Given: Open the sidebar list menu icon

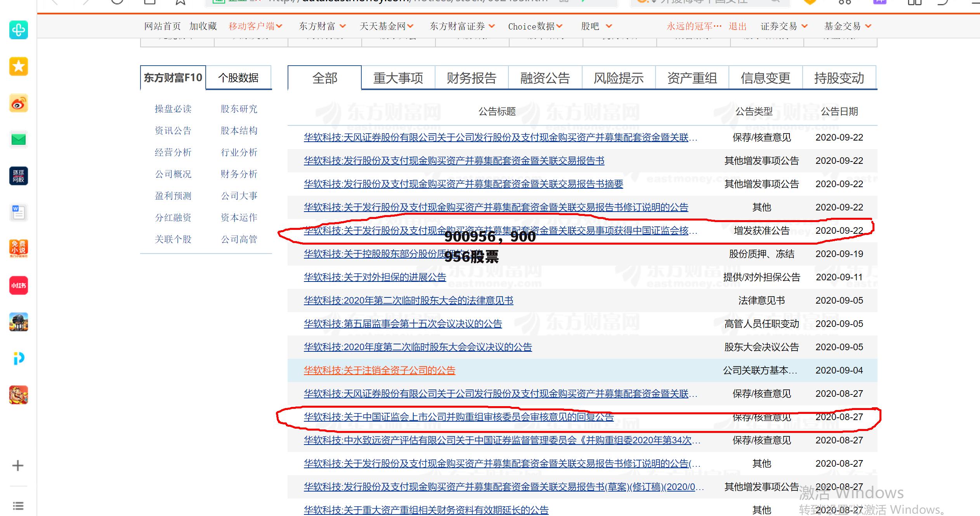Looking at the screenshot, I should (x=18, y=506).
